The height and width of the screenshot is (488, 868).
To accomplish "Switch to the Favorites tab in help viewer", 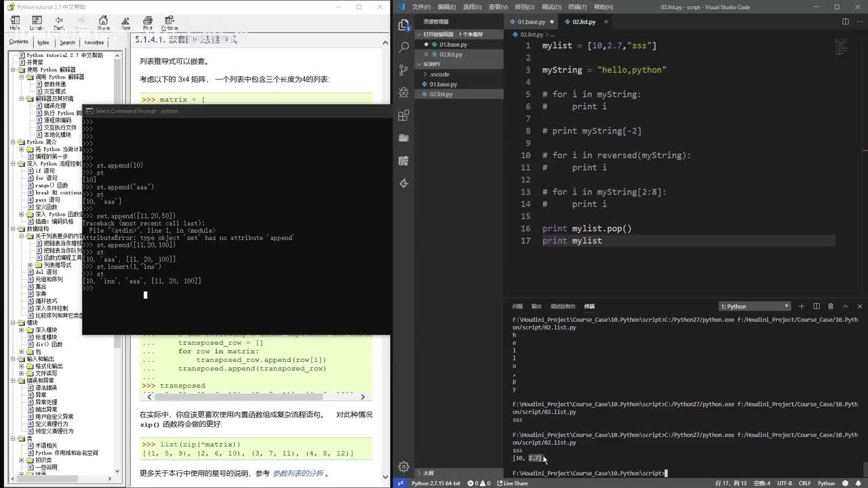I will [x=94, y=42].
